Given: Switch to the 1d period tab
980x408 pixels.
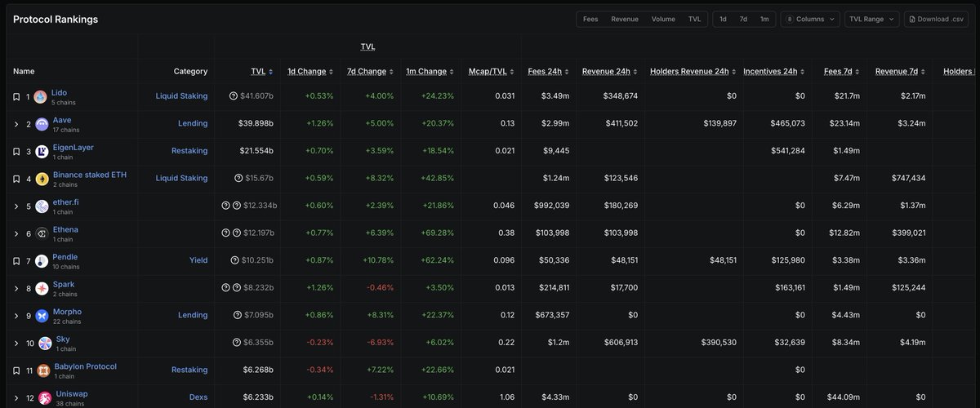Looking at the screenshot, I should pos(723,19).
